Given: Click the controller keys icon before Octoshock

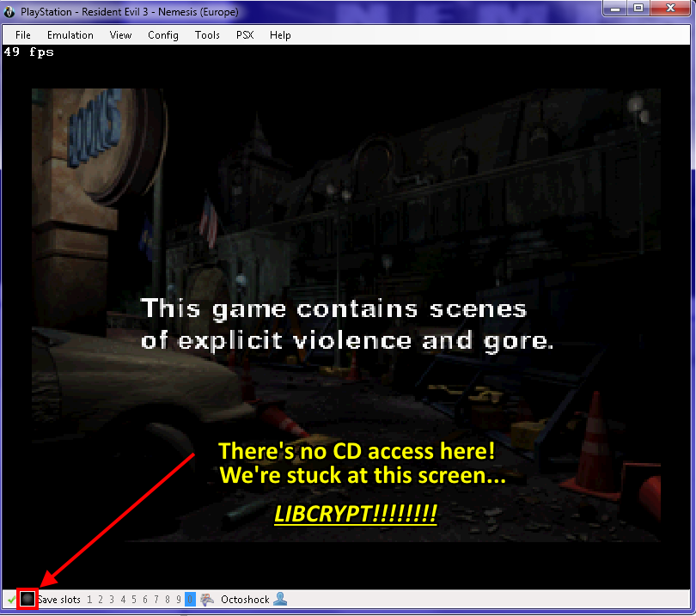Looking at the screenshot, I should pyautogui.click(x=207, y=600).
